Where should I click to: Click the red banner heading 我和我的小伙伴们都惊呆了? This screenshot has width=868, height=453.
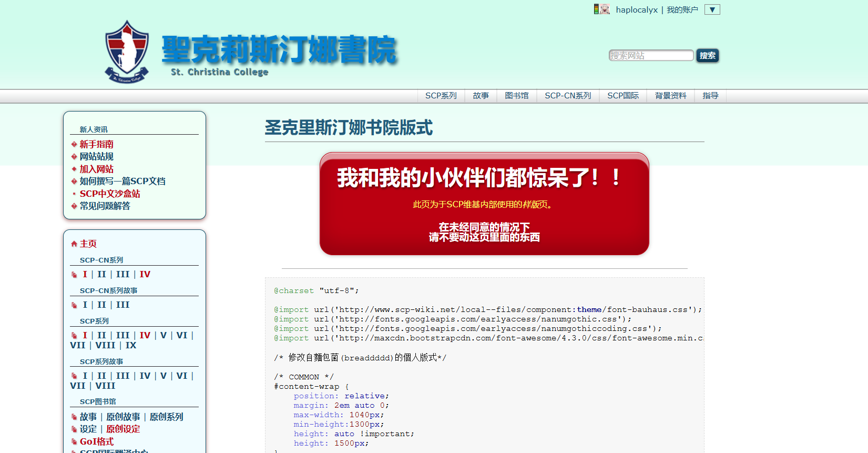(x=479, y=178)
